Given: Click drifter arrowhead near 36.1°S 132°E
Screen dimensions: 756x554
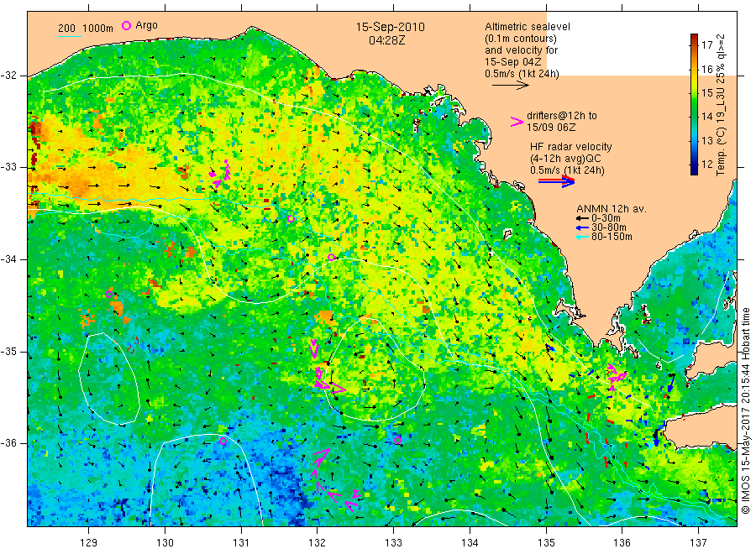Looking at the screenshot, I should tap(321, 457).
